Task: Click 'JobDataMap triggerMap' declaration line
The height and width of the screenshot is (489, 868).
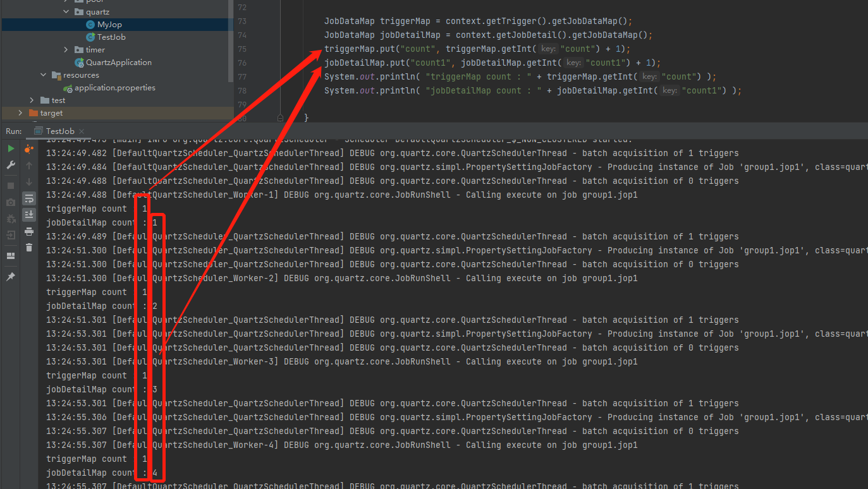Action: (478, 21)
